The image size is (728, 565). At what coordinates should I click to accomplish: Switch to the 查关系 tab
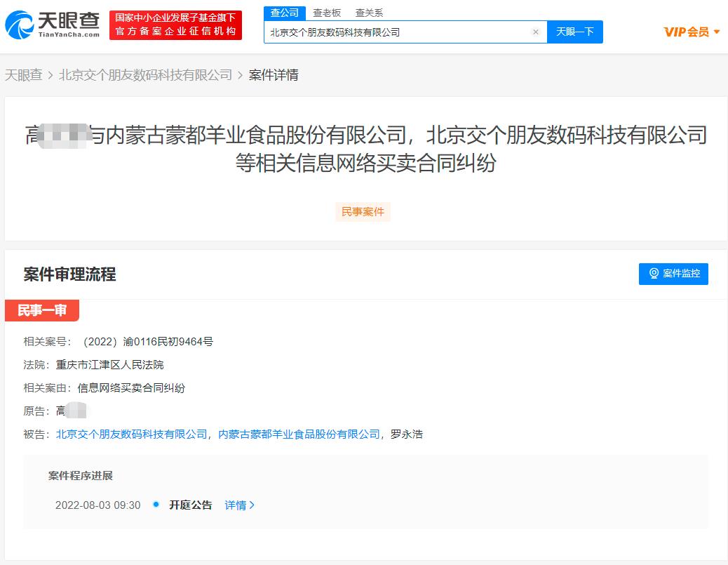[x=369, y=13]
